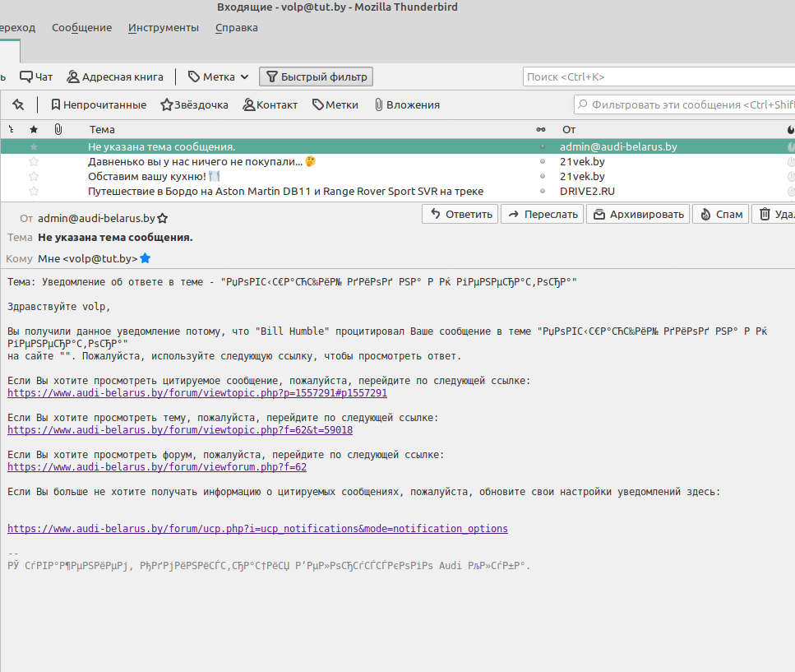Open the Chat button in the toolbar
The height and width of the screenshot is (672, 795).
tap(36, 76)
